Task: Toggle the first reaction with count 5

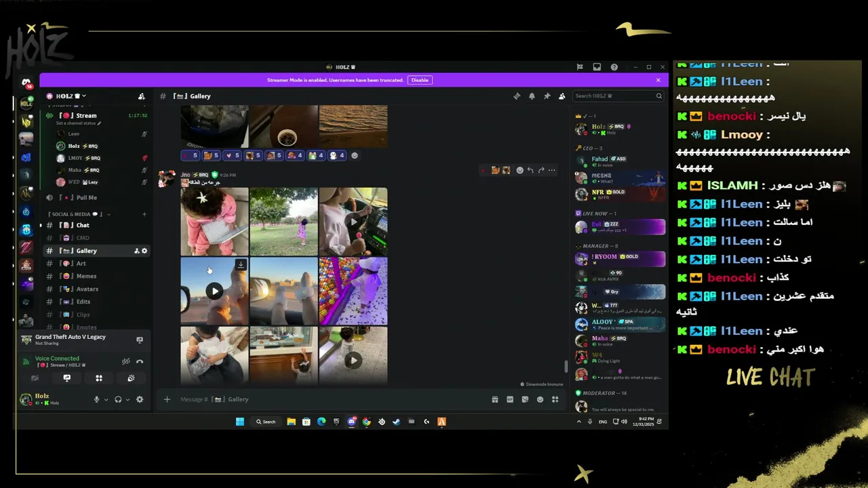Action: click(191, 155)
